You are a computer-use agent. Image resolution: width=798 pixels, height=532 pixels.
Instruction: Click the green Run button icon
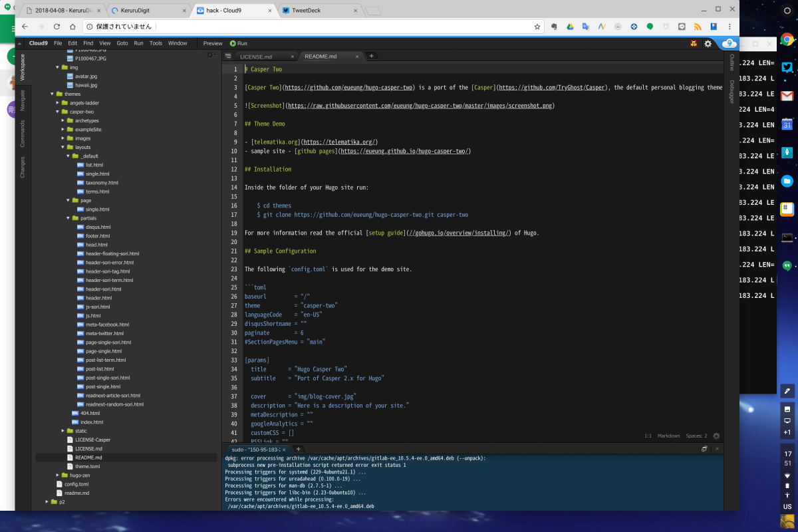click(x=233, y=43)
